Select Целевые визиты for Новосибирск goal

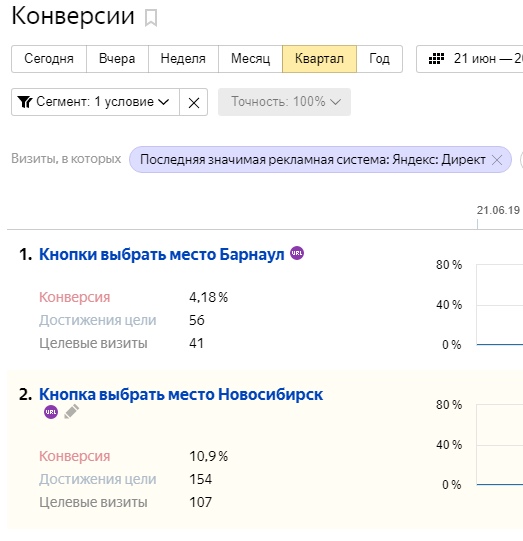[93, 502]
